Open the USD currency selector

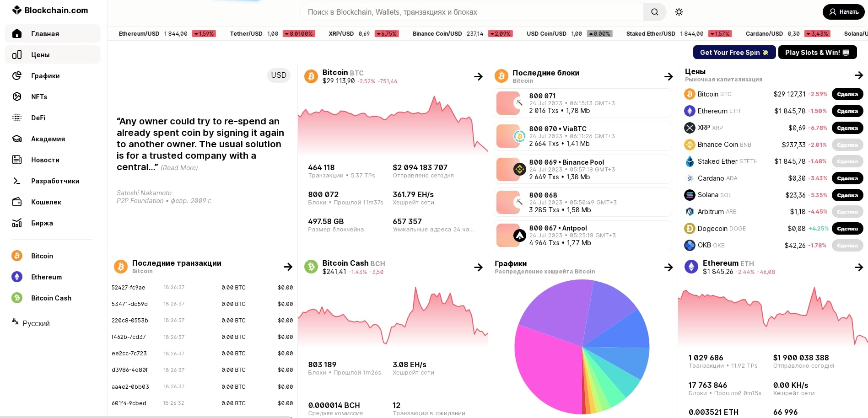point(279,75)
